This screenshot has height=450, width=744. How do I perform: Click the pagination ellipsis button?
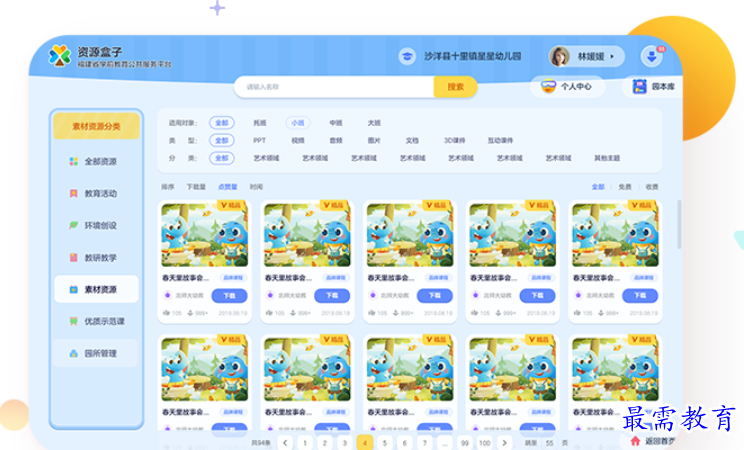[x=444, y=442]
